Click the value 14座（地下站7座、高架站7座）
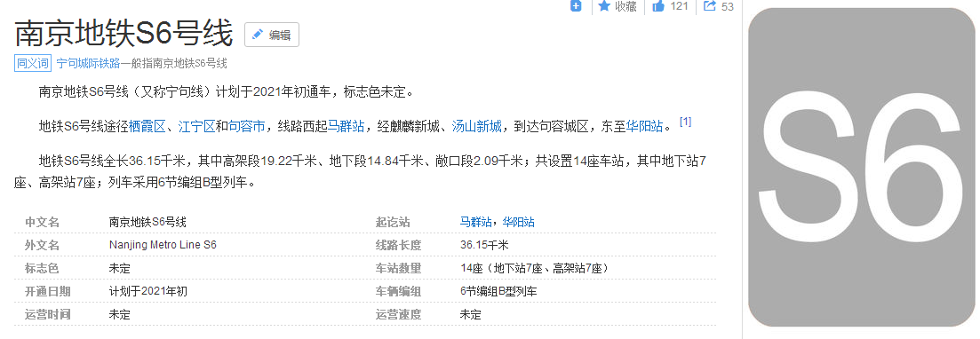The image size is (980, 339). tap(534, 269)
